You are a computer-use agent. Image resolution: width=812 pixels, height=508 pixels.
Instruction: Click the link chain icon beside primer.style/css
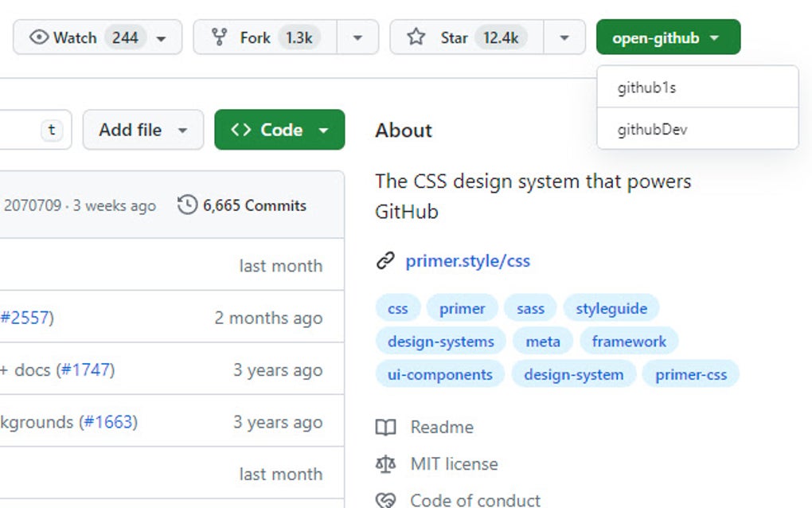tap(385, 260)
